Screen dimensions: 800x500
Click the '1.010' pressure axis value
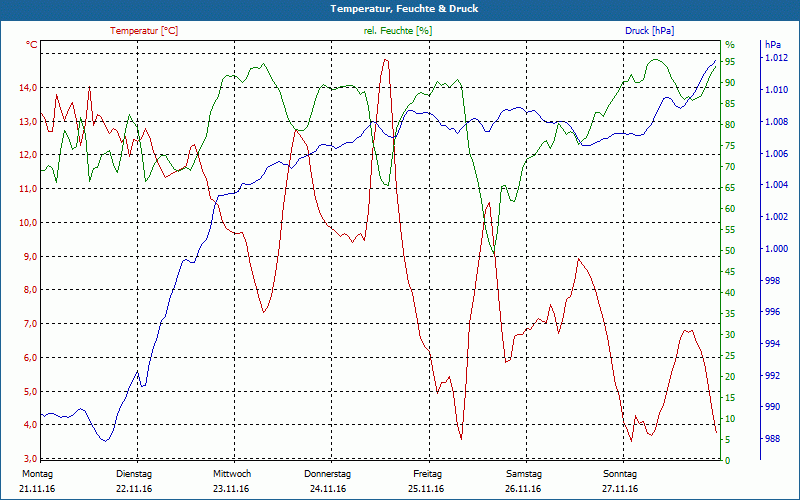point(776,90)
